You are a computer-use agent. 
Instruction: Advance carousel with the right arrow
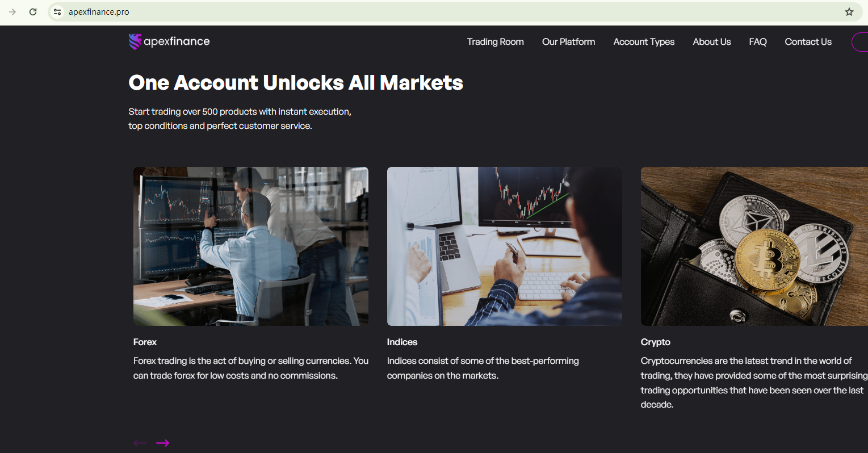point(163,443)
